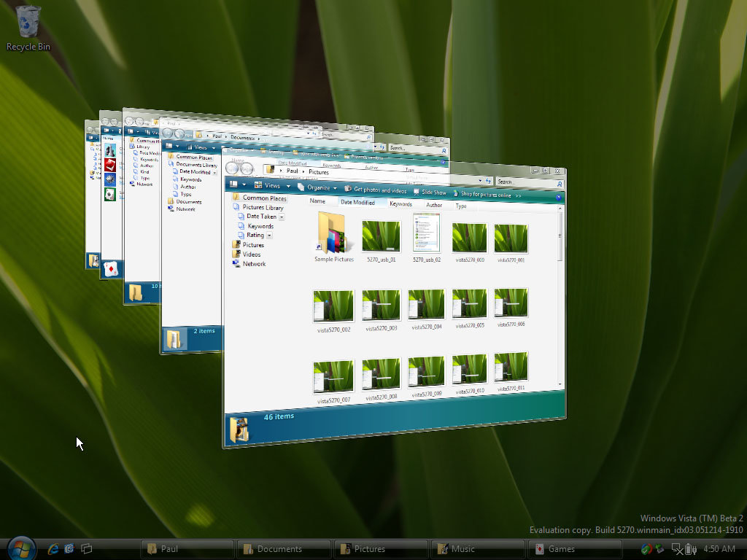The image size is (747, 560).
Task: Click Get photos and videos
Action: (x=376, y=190)
